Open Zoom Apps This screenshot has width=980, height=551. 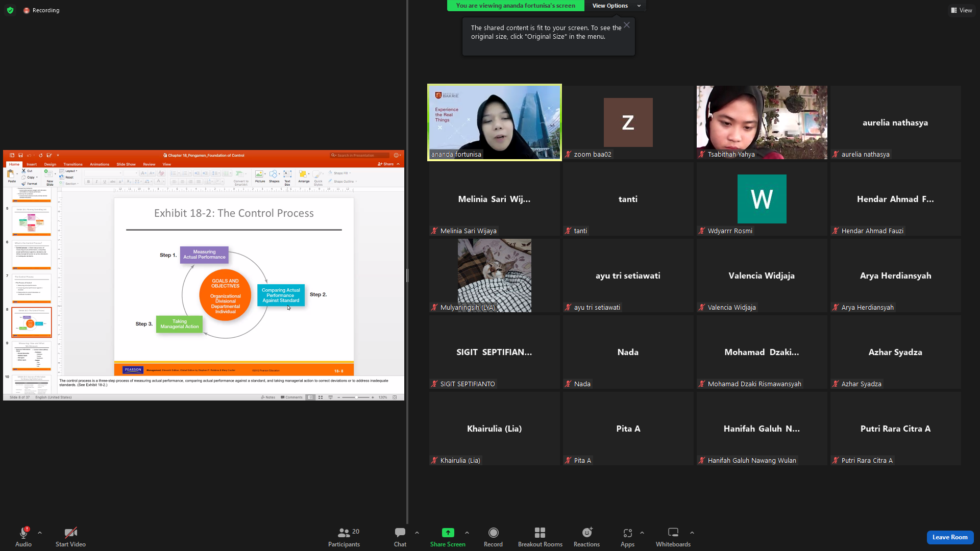tap(627, 537)
